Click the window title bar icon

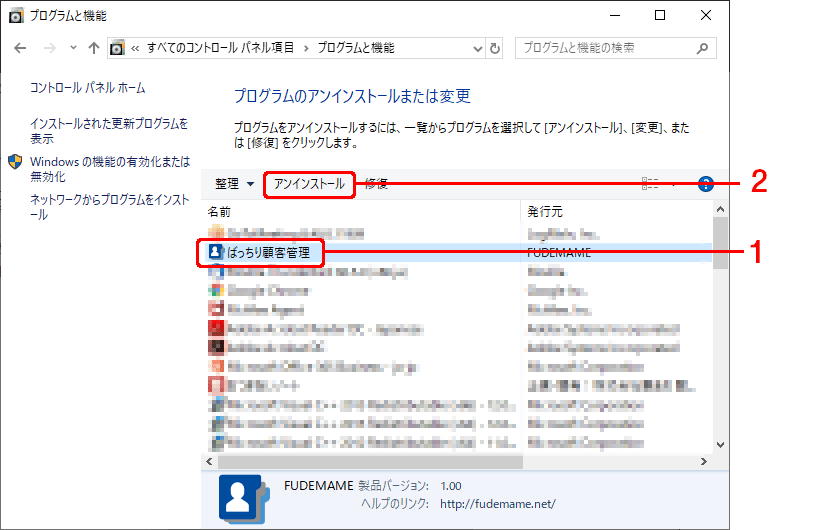click(x=16, y=16)
